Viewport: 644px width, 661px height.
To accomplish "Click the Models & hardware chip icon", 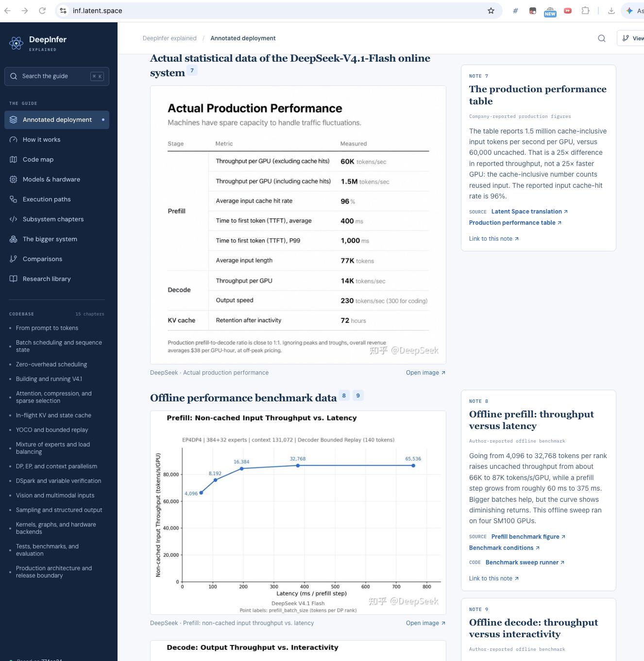I will [x=14, y=180].
